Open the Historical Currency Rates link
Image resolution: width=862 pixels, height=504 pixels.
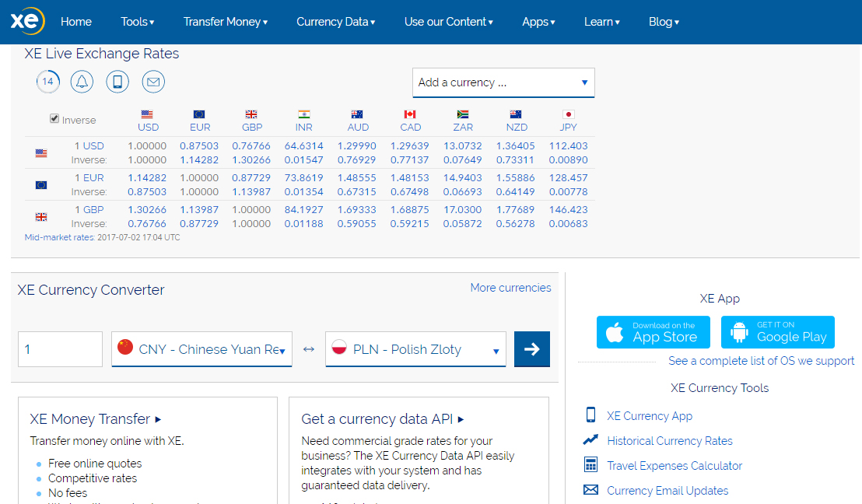pos(670,441)
